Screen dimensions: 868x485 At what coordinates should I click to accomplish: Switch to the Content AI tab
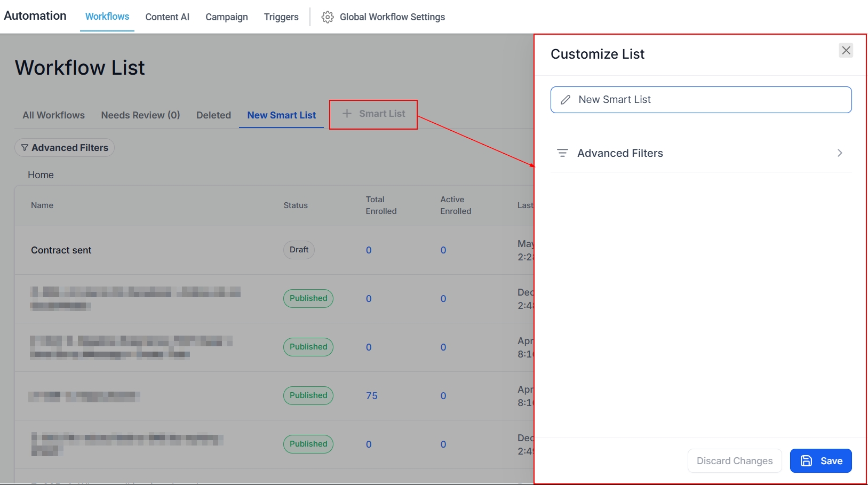167,17
